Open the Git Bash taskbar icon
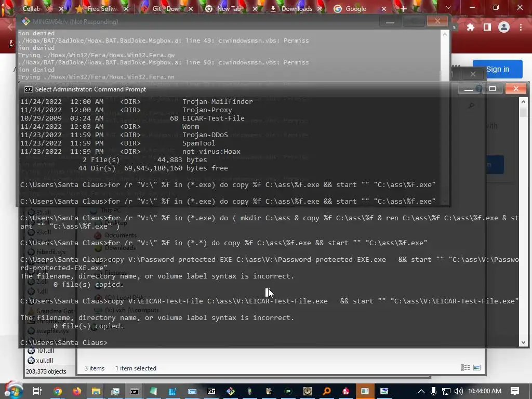 click(x=231, y=391)
